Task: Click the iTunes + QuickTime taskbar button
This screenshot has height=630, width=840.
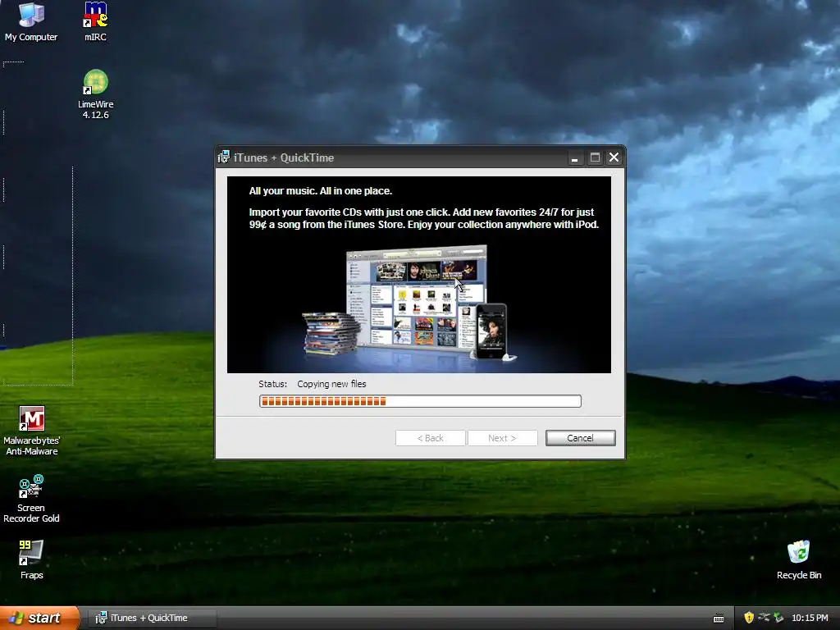Action: [x=152, y=618]
